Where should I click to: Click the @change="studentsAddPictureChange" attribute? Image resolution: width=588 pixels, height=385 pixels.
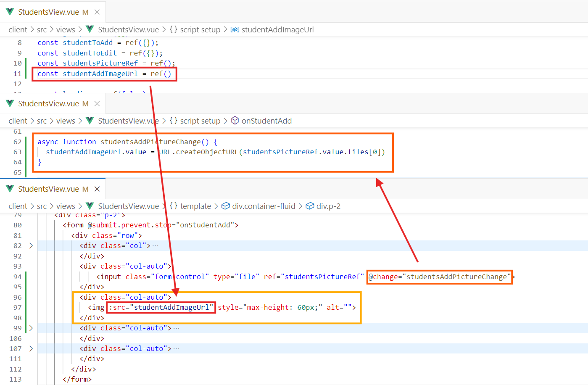point(439,277)
